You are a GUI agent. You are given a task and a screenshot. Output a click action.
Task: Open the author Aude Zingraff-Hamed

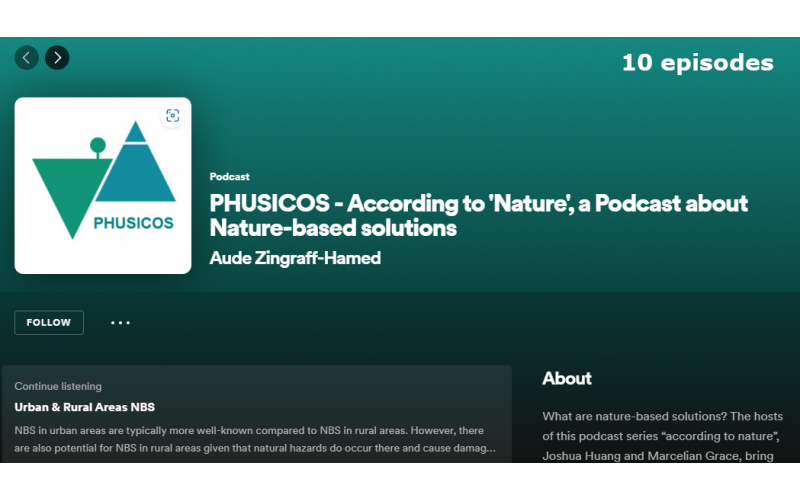295,258
